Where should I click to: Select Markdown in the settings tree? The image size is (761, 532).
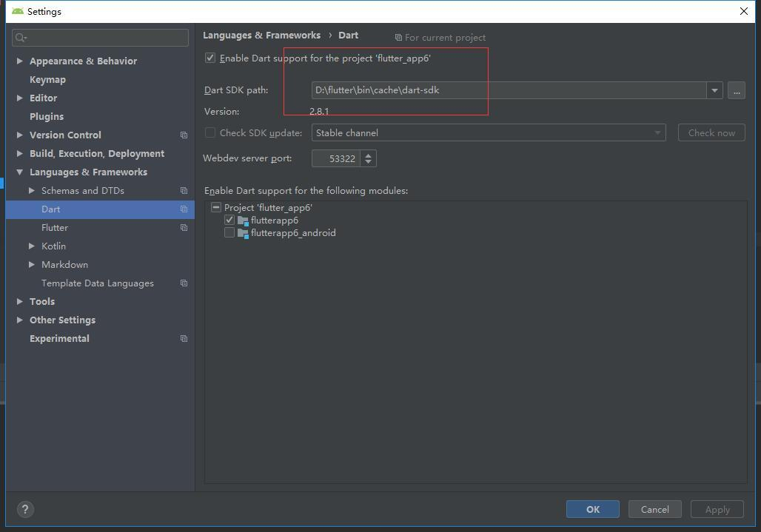[x=64, y=264]
